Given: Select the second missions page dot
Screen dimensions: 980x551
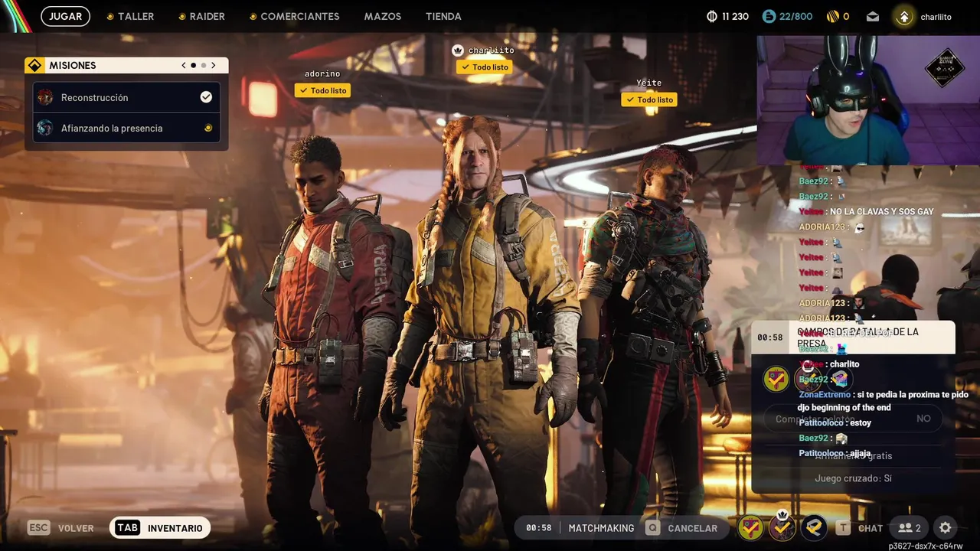Looking at the screenshot, I should [x=204, y=66].
